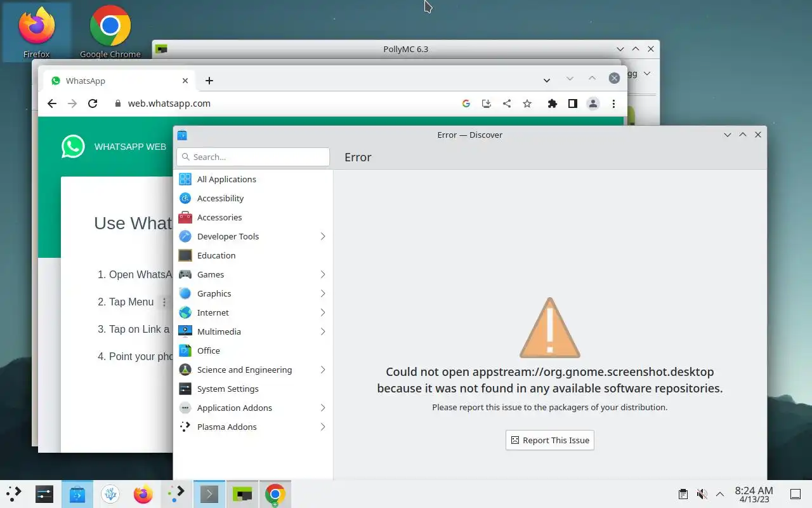The height and width of the screenshot is (508, 812).
Task: Open the Google Chrome desktop shortcut
Action: click(x=110, y=33)
